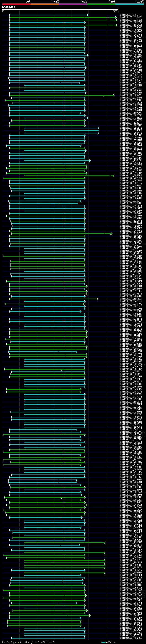This screenshot has height=644, width=146.
Task: Open hit UniRef100_C1DXZ5
Action: 131,17
